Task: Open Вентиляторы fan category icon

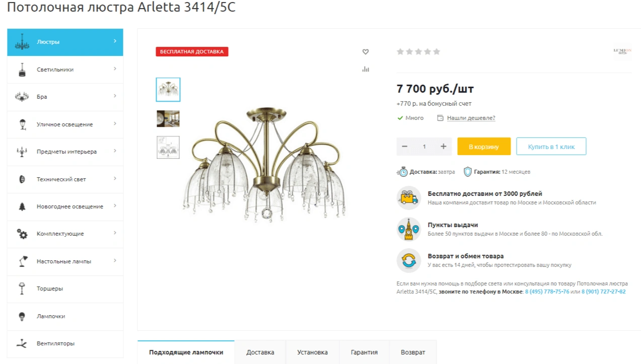Action: [x=22, y=343]
